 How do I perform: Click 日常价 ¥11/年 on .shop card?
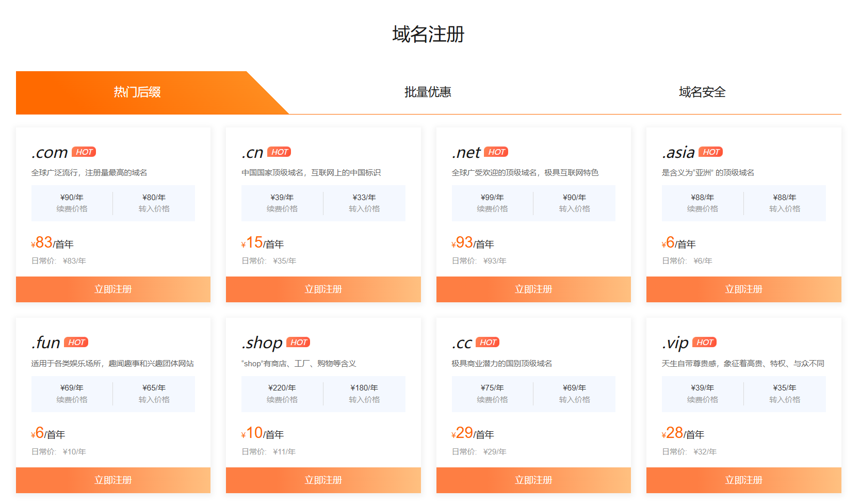tap(269, 452)
